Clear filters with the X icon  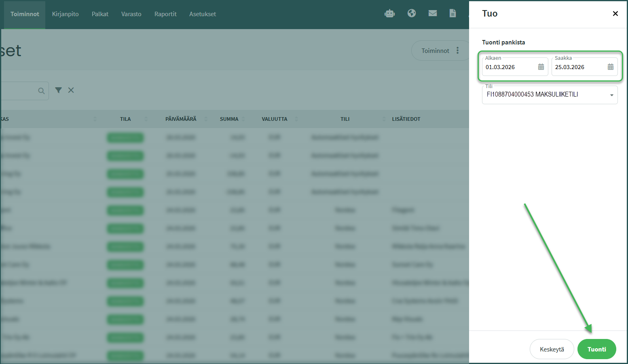(x=71, y=90)
